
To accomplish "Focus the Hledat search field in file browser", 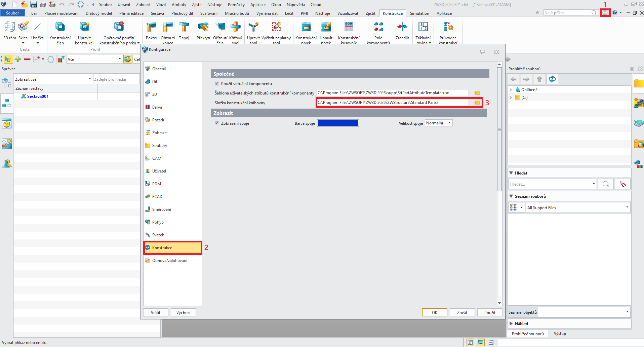I will 552,184.
